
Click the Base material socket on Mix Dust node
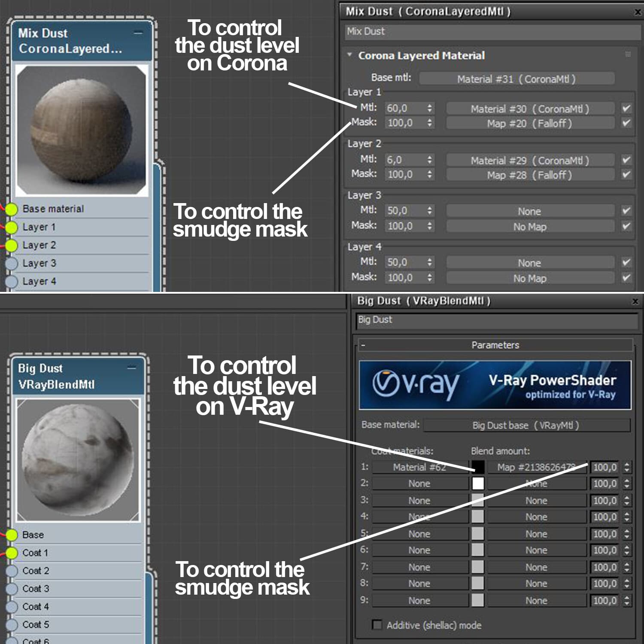click(x=12, y=209)
